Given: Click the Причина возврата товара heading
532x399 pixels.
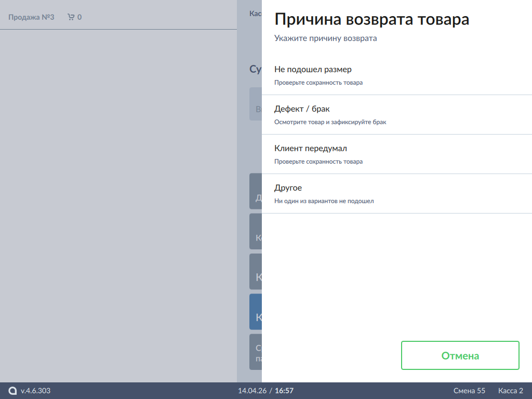Looking at the screenshot, I should click(x=371, y=20).
